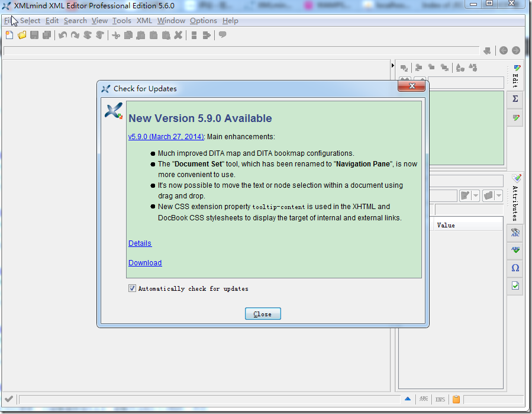The image size is (532, 414).
Task: Open the Help menu
Action: click(230, 21)
